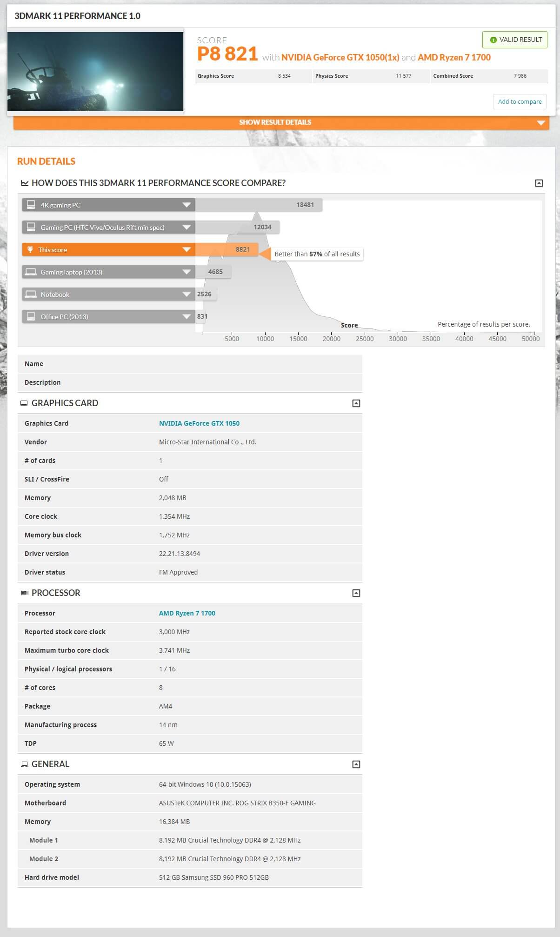Click the laptop icon on Gaming laptop (2013)
Image resolution: width=560 pixels, height=937 pixels.
click(x=31, y=272)
